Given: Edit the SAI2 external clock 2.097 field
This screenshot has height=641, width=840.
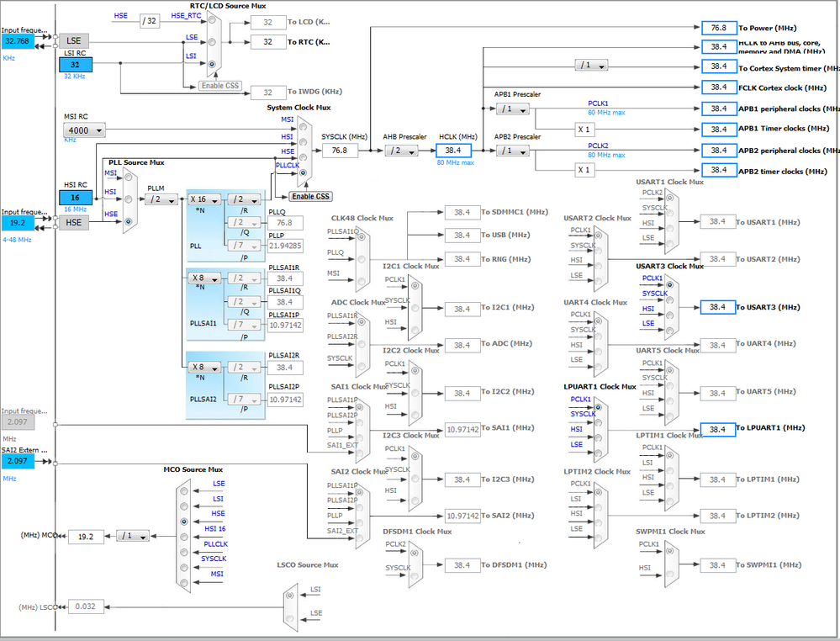Looking at the screenshot, I should 17,461.
